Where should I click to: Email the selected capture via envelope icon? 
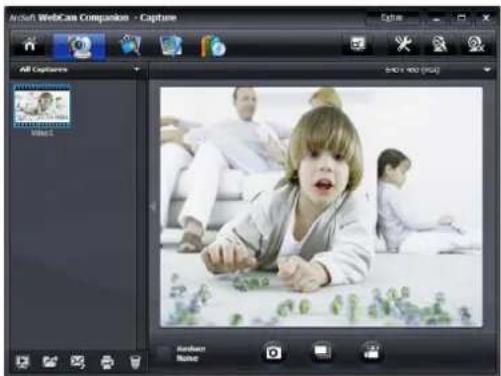coord(78,362)
